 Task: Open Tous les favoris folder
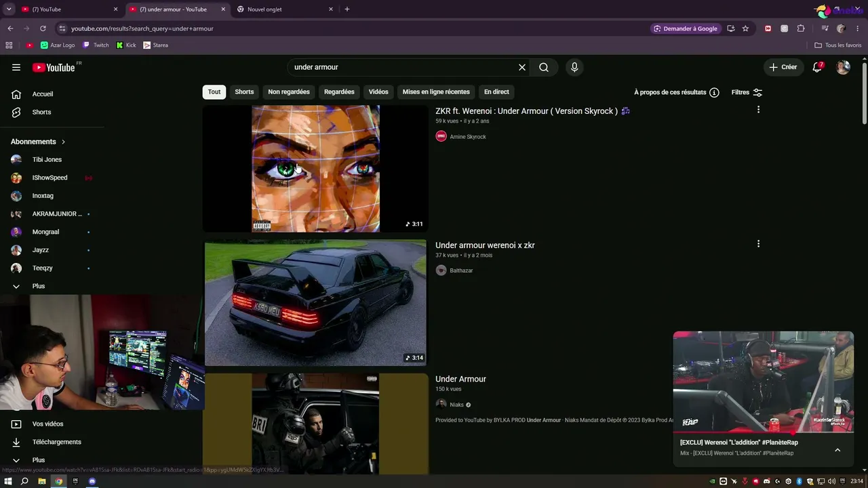click(838, 45)
